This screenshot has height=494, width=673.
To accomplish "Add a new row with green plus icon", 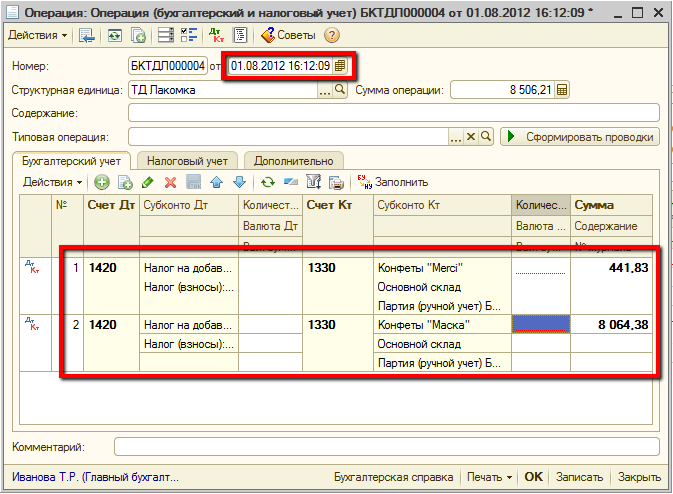I will pos(102,182).
